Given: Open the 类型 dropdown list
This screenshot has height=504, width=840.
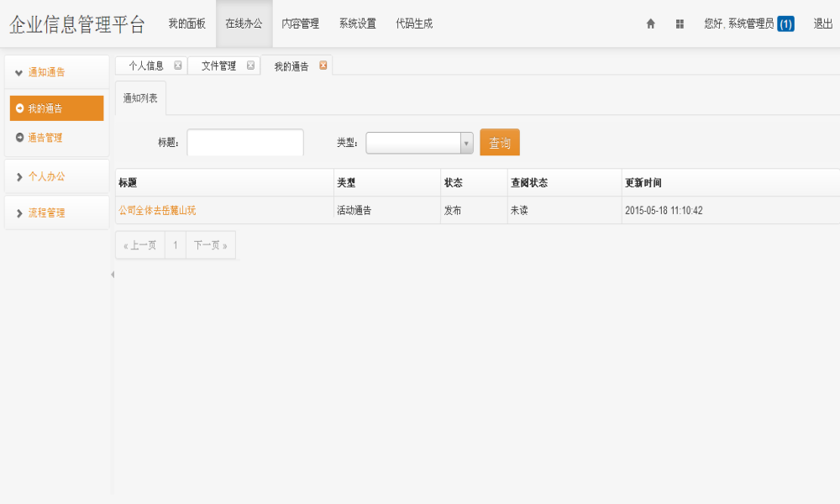Looking at the screenshot, I should click(419, 143).
